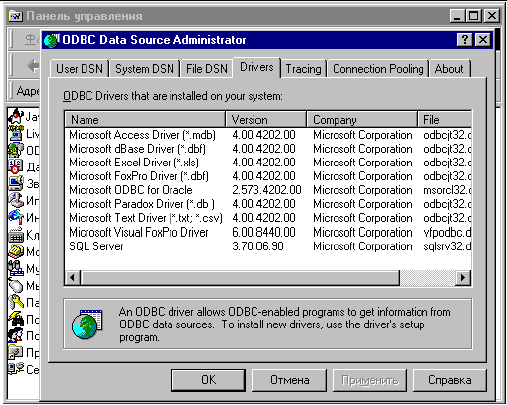Click the Му multimedia icon in the Control Panel
The image size is (507, 405).
(x=16, y=268)
